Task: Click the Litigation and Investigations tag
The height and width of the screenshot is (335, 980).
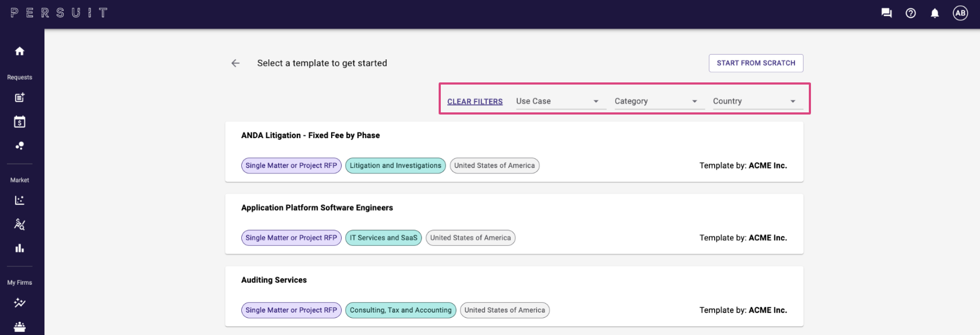Action: (x=395, y=166)
